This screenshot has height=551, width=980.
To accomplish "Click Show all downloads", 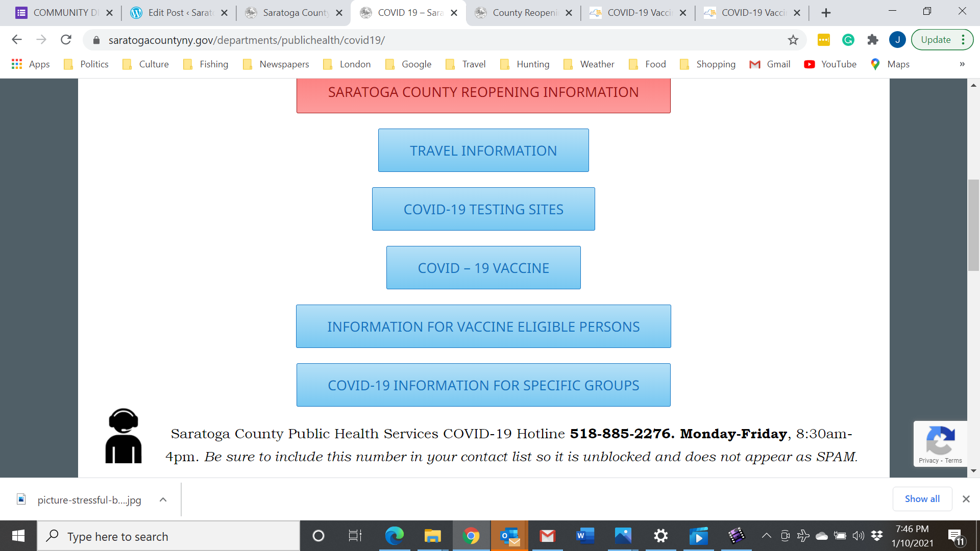I will (922, 499).
